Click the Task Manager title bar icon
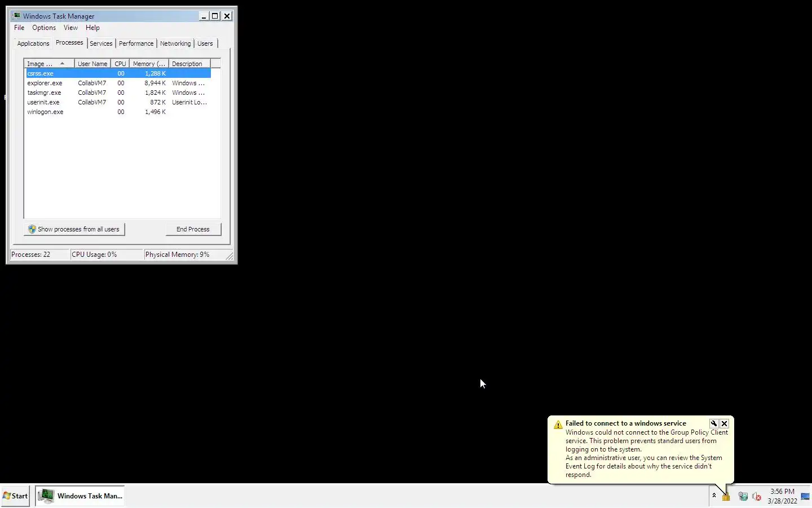The height and width of the screenshot is (508, 812). point(16,16)
